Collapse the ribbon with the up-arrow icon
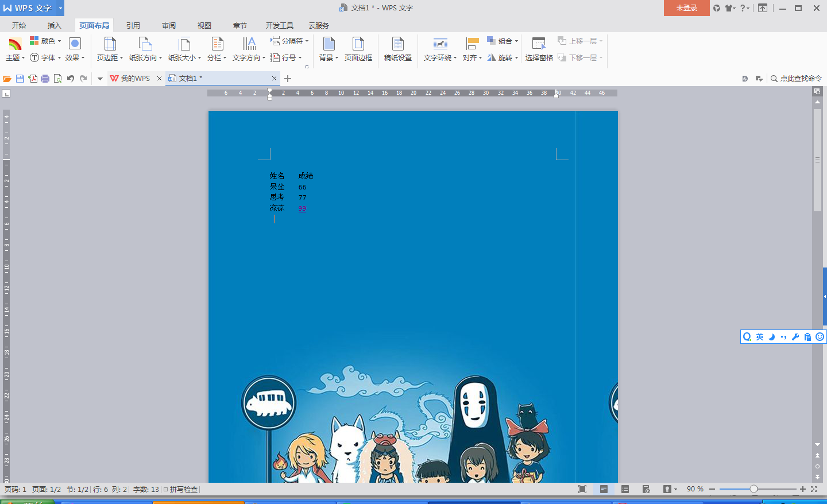Viewport: 827px width, 504px height. click(763, 8)
